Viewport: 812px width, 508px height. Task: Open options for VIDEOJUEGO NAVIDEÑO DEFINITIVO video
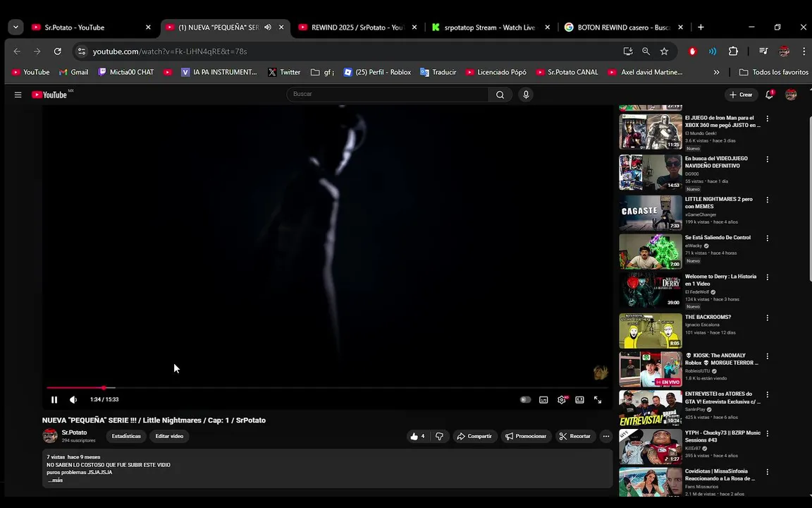tap(768, 159)
